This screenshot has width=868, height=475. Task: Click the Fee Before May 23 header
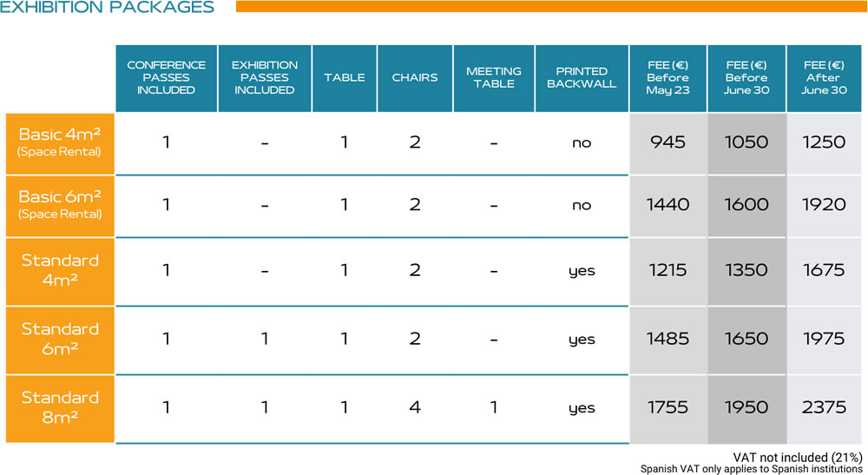point(667,77)
